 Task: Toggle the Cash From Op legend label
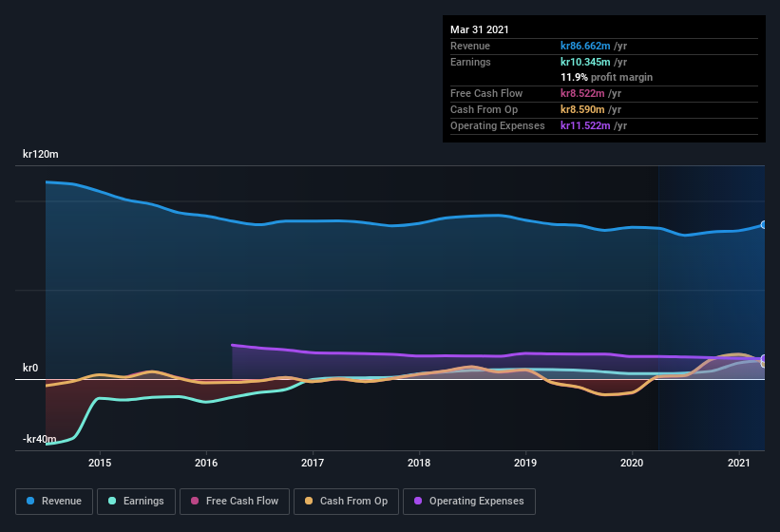(353, 501)
